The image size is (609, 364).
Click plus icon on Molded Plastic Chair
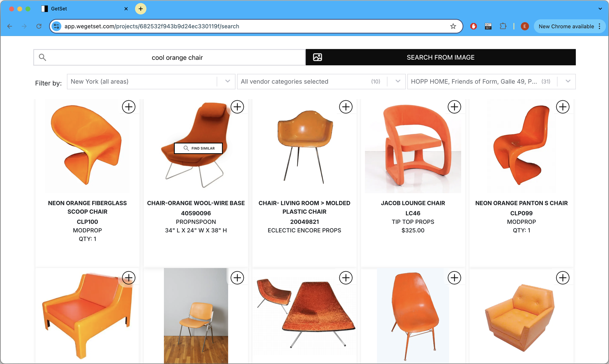pos(346,107)
